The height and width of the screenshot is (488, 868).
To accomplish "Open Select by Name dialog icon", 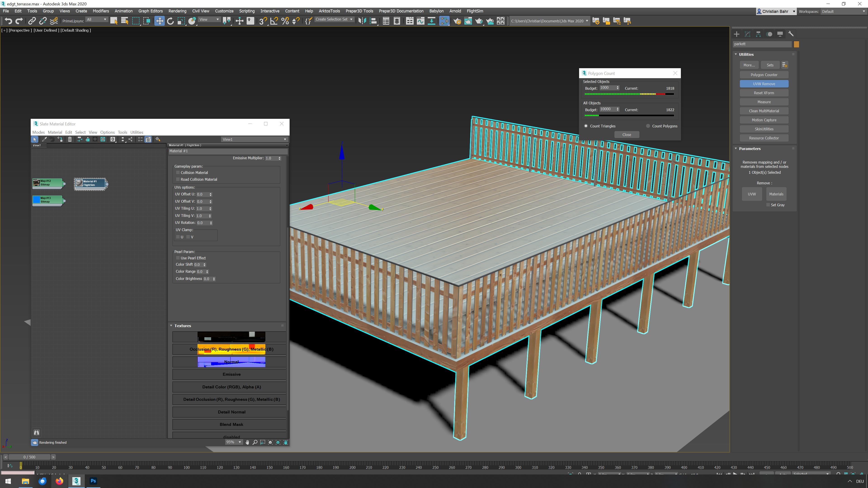I will (x=125, y=21).
